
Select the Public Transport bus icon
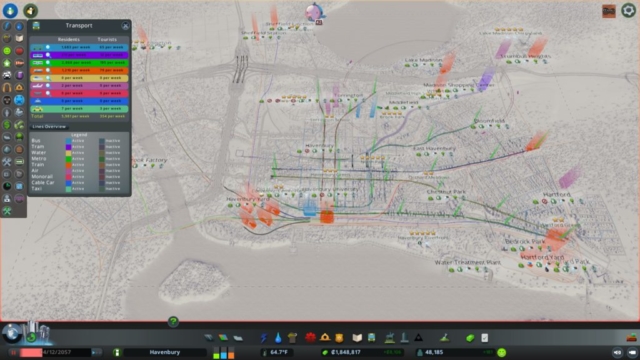[371, 338]
